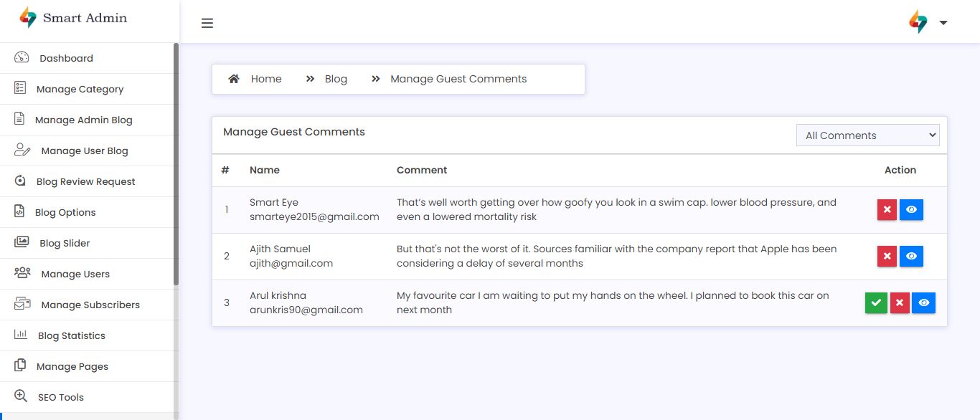
Task: Click the hamburger menu icon
Action: [x=207, y=23]
